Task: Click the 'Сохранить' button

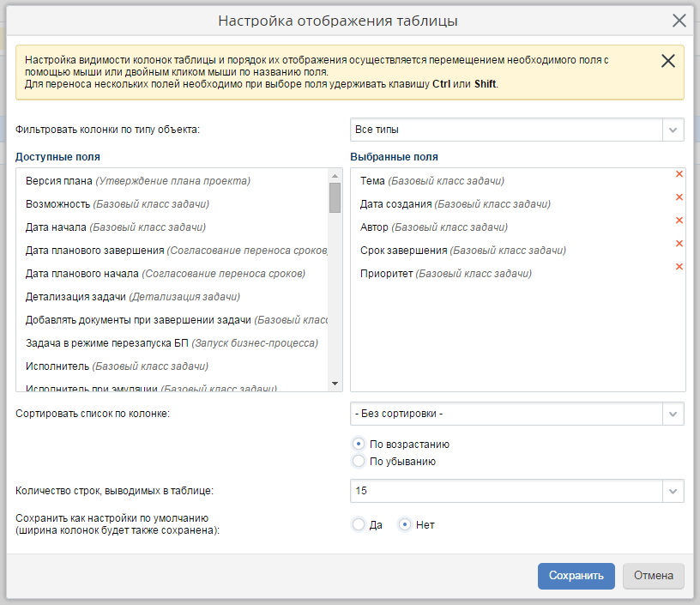Action: (576, 576)
